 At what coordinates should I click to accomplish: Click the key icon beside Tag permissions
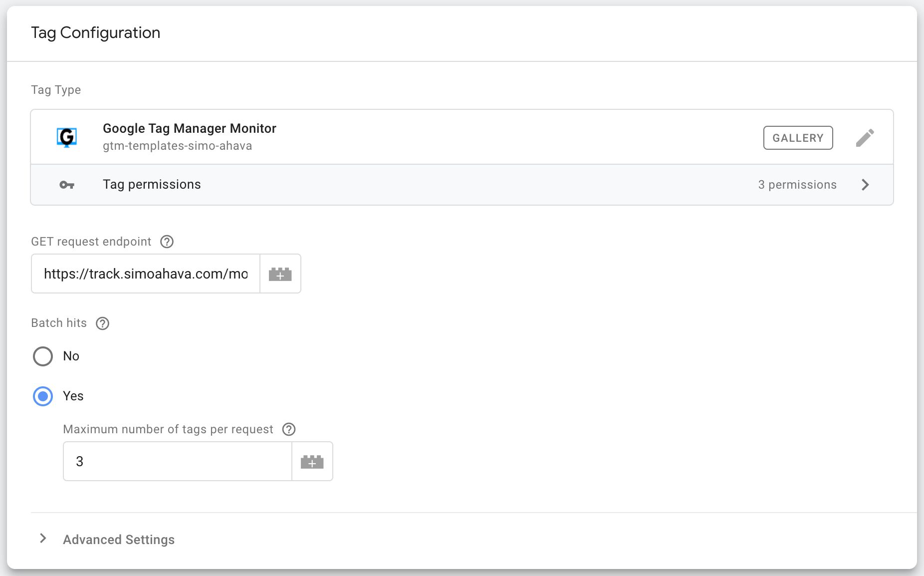point(67,185)
